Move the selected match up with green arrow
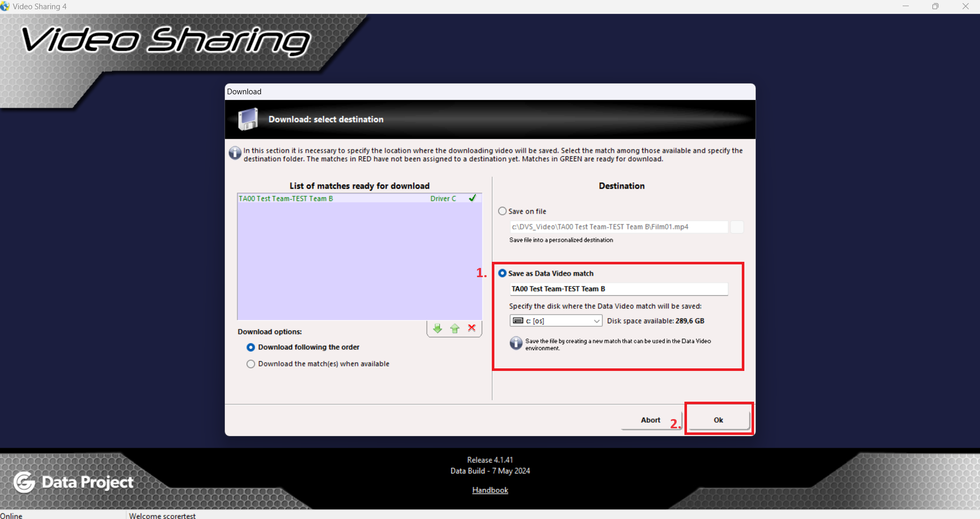The height and width of the screenshot is (519, 980). (x=455, y=328)
